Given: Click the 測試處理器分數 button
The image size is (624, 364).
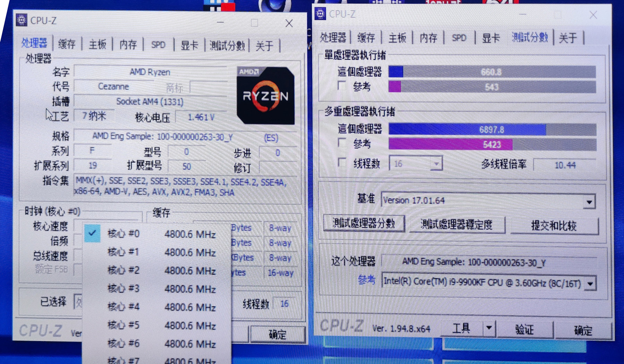Looking at the screenshot, I should click(x=364, y=223).
